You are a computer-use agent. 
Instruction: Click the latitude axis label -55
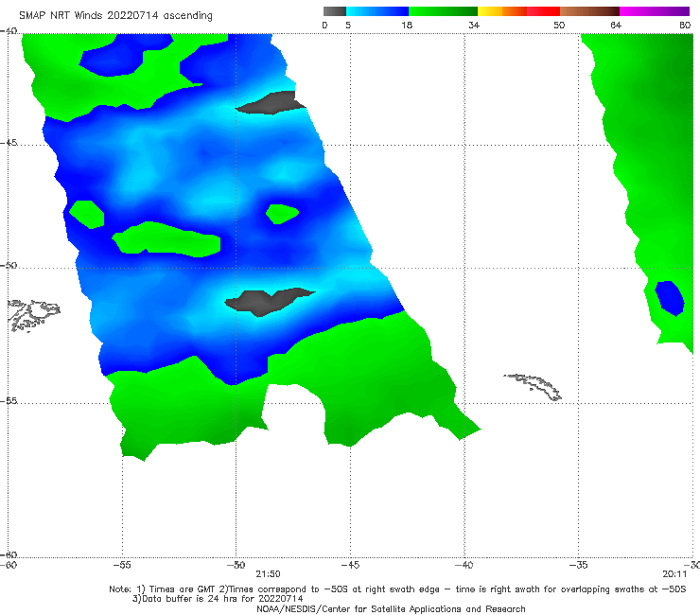click(9, 401)
